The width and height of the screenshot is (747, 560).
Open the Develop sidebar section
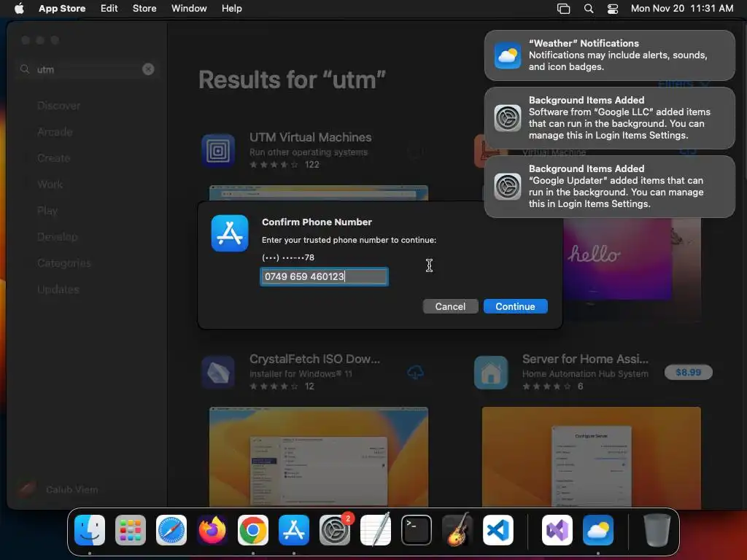coord(57,237)
